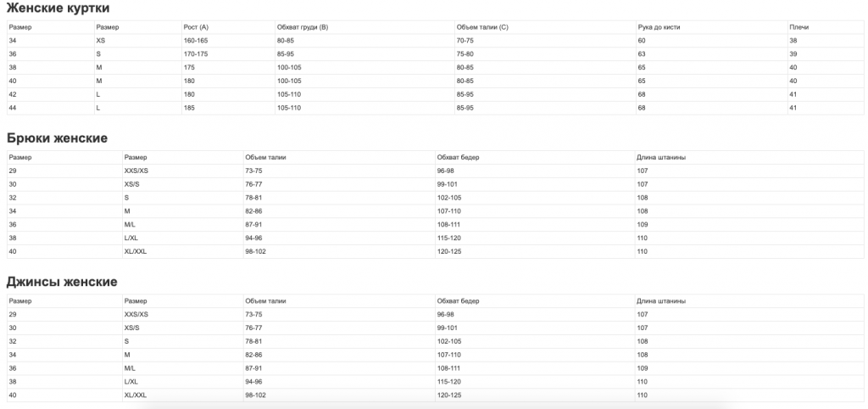This screenshot has width=868, height=409.
Task: Click the Объем талии (C) header cell
Action: 482,27
